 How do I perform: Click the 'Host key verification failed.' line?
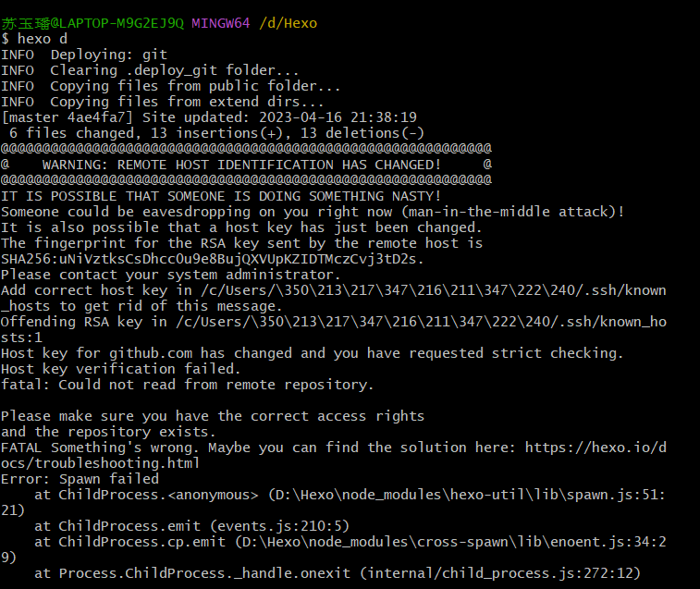120,369
